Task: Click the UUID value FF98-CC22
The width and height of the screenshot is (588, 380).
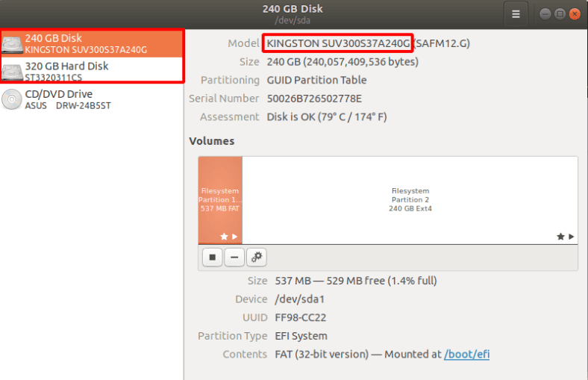Action: (301, 318)
